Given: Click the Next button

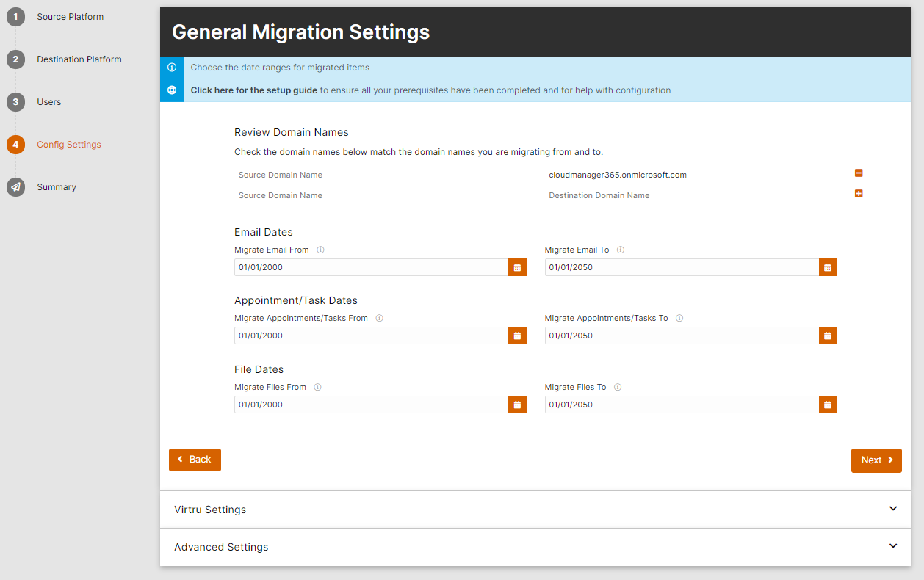Looking at the screenshot, I should [x=876, y=460].
